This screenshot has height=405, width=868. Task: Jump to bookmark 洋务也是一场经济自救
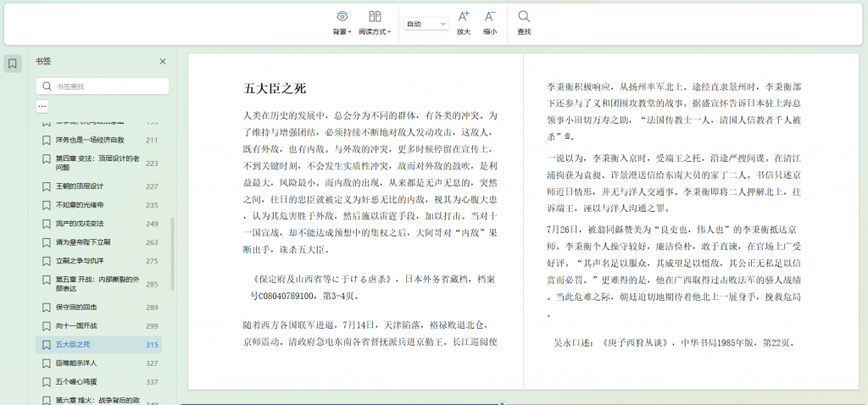90,140
